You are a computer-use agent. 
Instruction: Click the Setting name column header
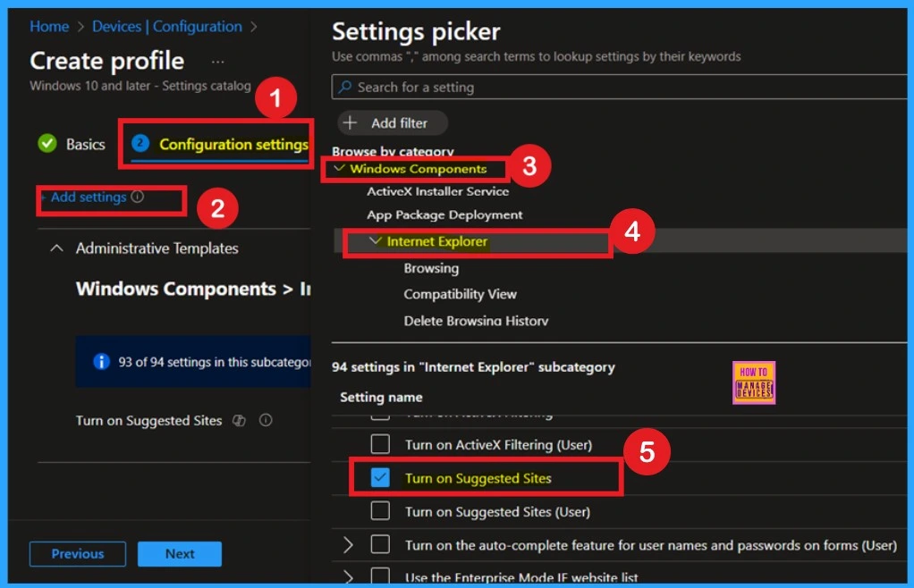pos(381,397)
